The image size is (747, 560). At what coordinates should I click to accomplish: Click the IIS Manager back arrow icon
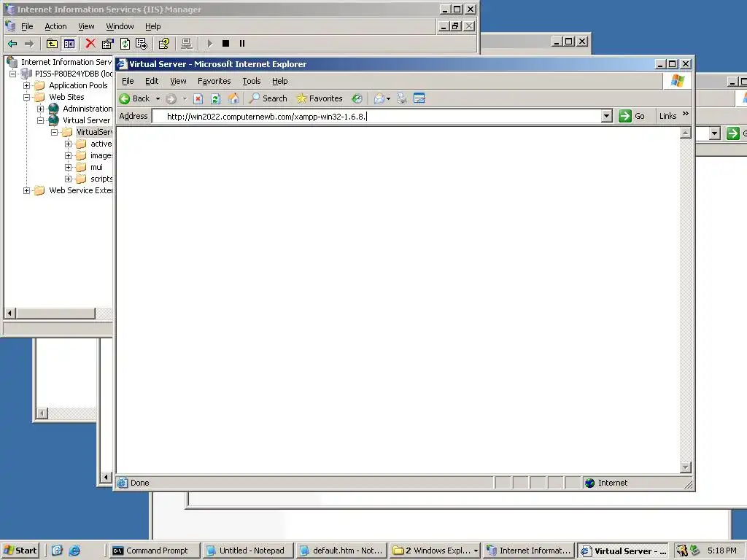pyautogui.click(x=13, y=44)
